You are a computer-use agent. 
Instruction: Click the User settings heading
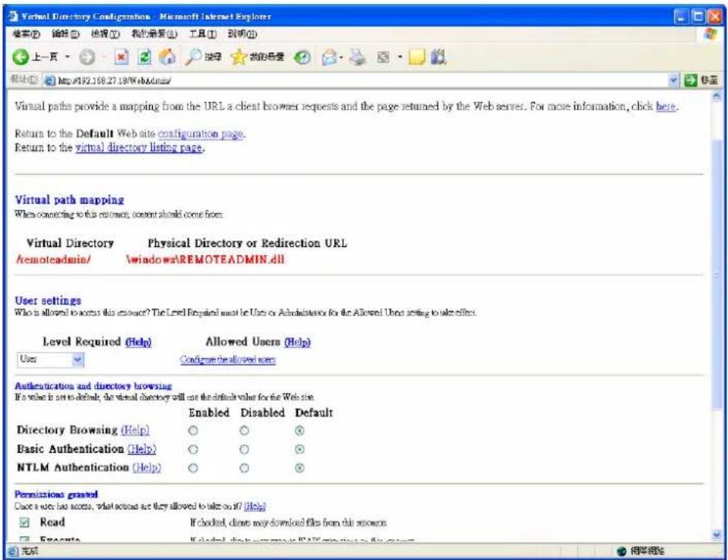48,301
